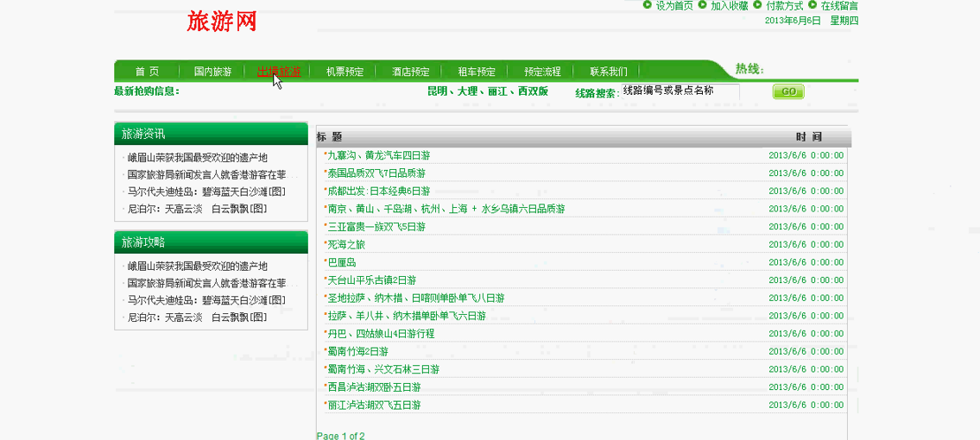Open 马尔代夫迪娃岛 item under 旅游攻略

(x=207, y=300)
